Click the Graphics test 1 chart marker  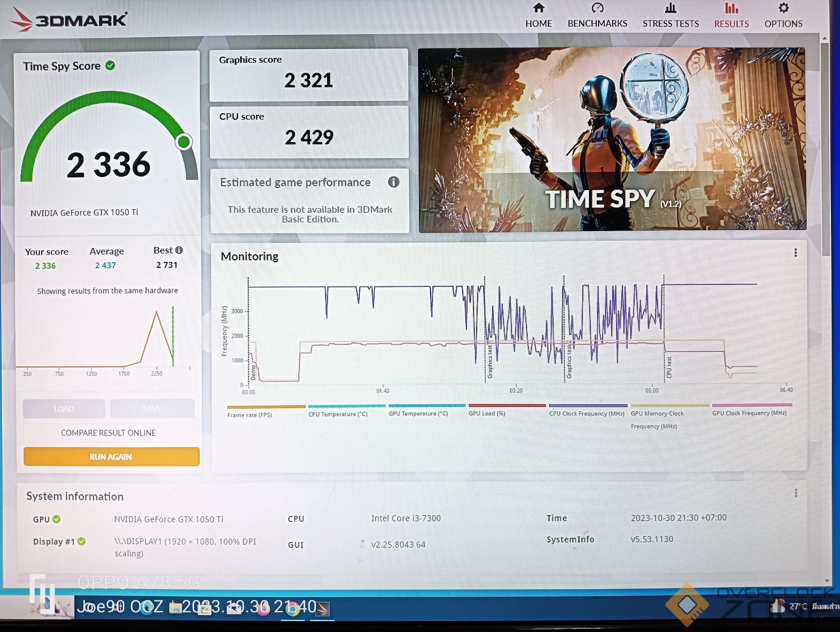[490, 361]
